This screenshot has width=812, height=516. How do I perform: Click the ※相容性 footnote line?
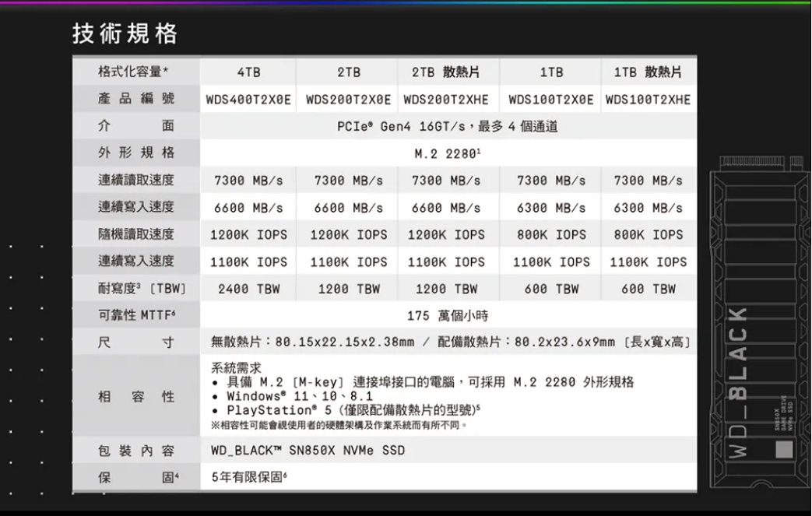click(x=339, y=426)
